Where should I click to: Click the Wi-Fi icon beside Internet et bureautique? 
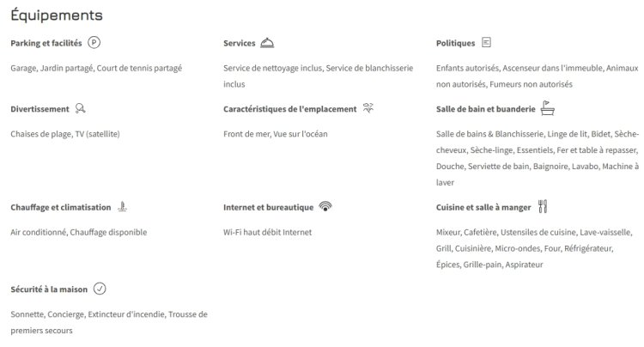tap(325, 206)
